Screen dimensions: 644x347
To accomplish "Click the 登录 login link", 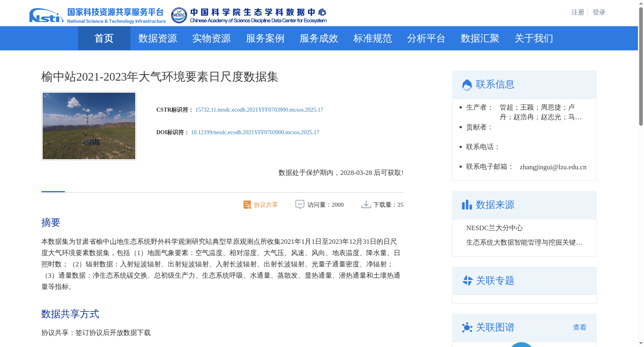I will coord(599,12).
